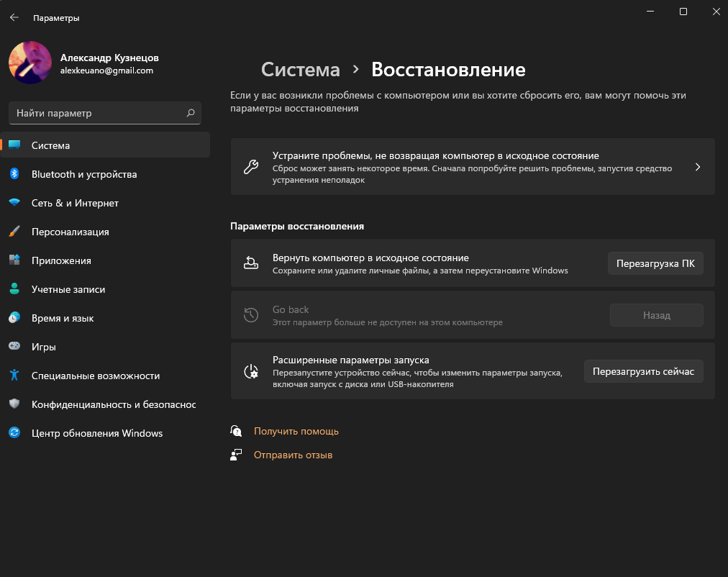The height and width of the screenshot is (577, 728).
Task: Select Время и язык in sidebar
Action: click(63, 318)
